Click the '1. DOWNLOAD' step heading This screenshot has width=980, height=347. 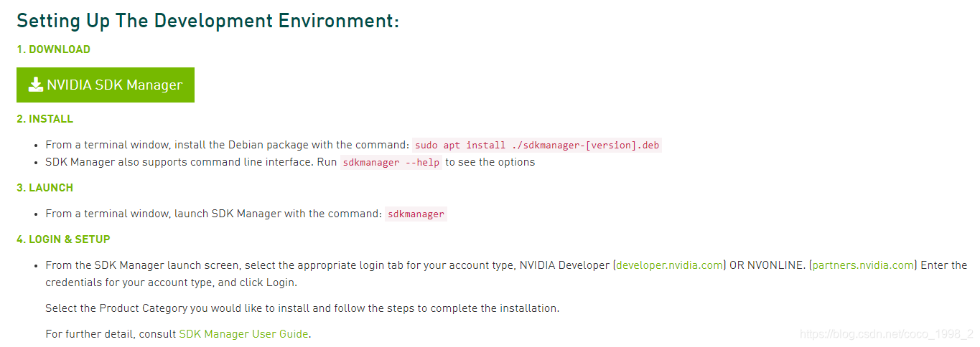click(54, 49)
